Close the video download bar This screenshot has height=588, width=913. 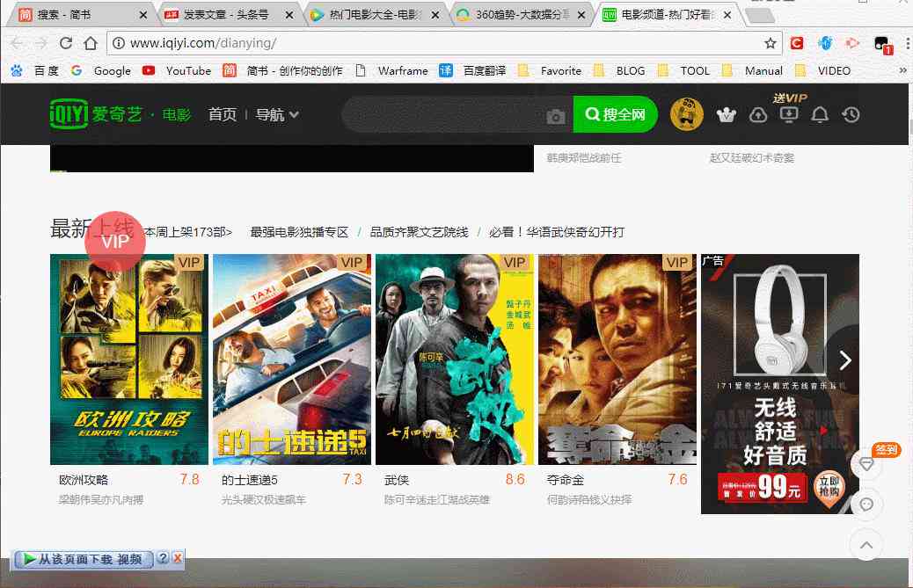(x=178, y=558)
